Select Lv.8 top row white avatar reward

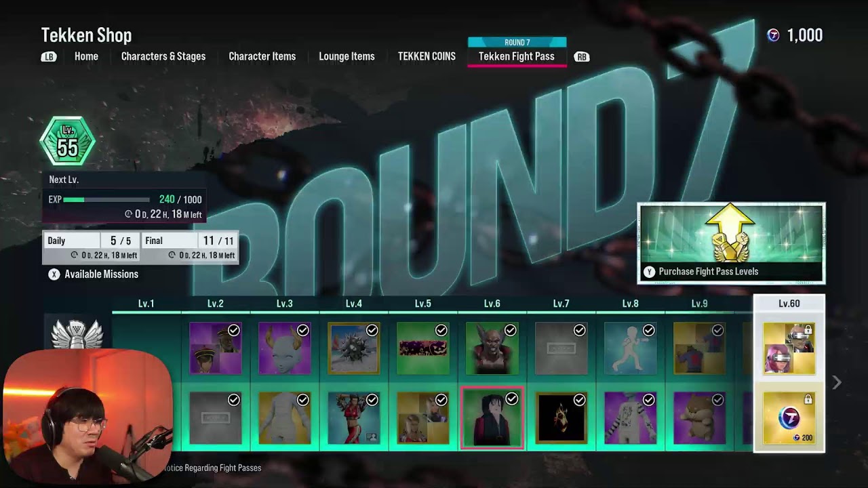[631, 348]
